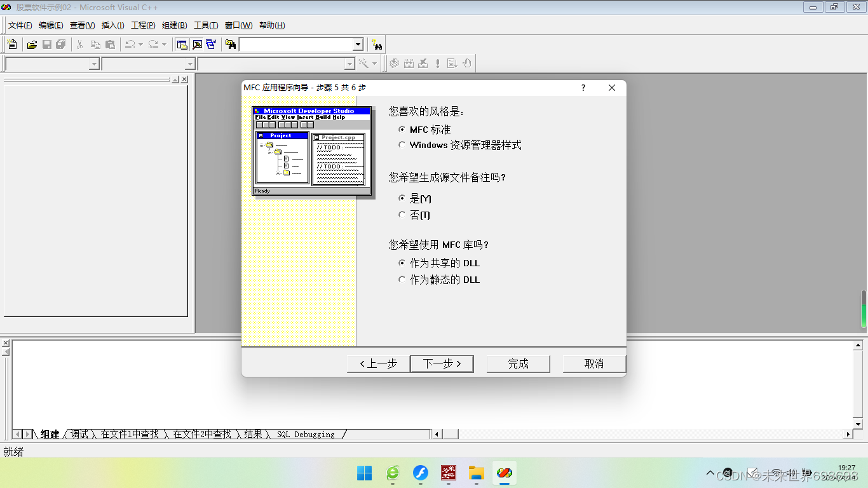Click the 取消 button
The height and width of the screenshot is (488, 868).
pyautogui.click(x=594, y=363)
